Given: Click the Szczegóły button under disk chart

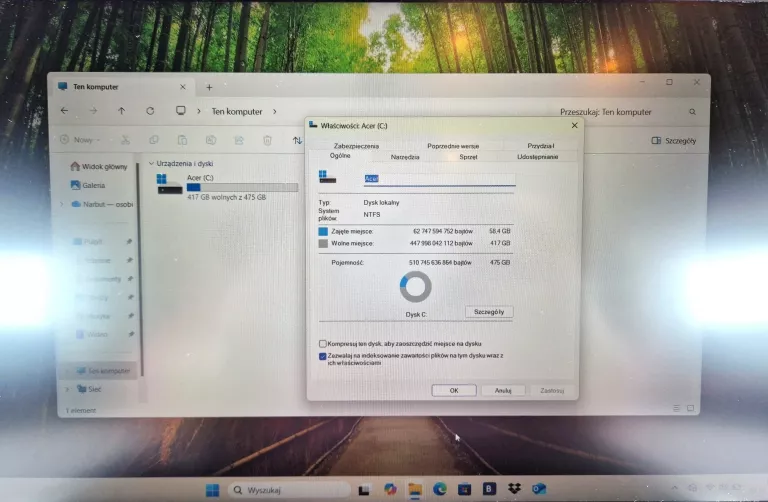Looking at the screenshot, I should (x=489, y=312).
